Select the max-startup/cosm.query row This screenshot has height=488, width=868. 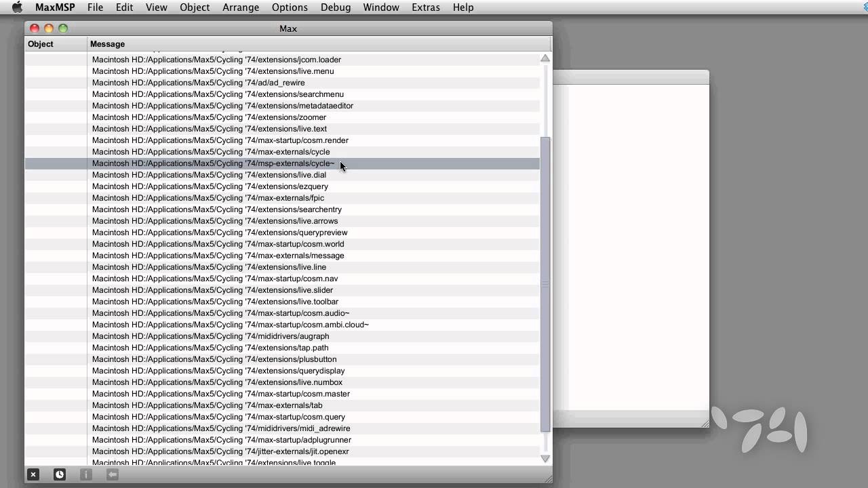[x=282, y=417]
